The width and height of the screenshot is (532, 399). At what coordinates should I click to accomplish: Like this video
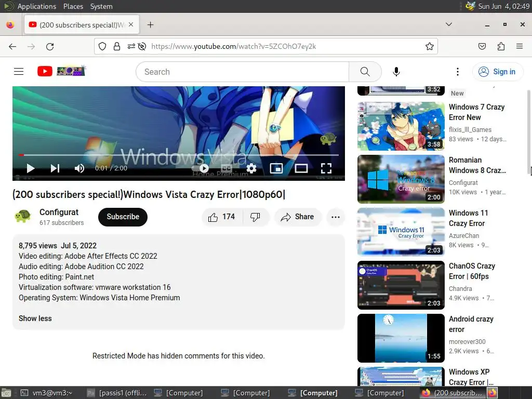point(222,217)
